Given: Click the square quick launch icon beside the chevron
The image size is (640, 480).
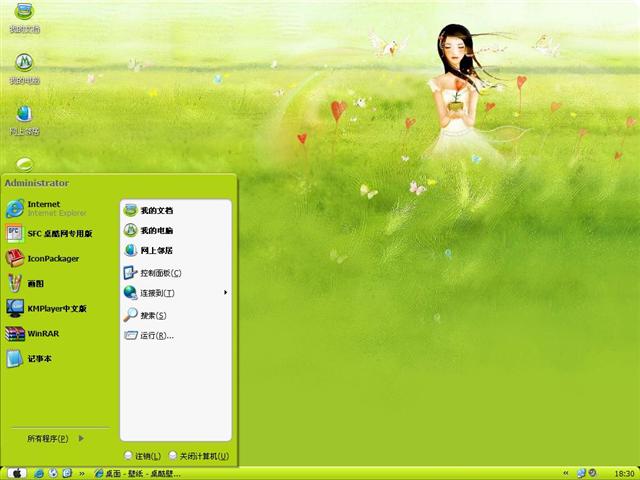Looking at the screenshot, I should [67, 473].
